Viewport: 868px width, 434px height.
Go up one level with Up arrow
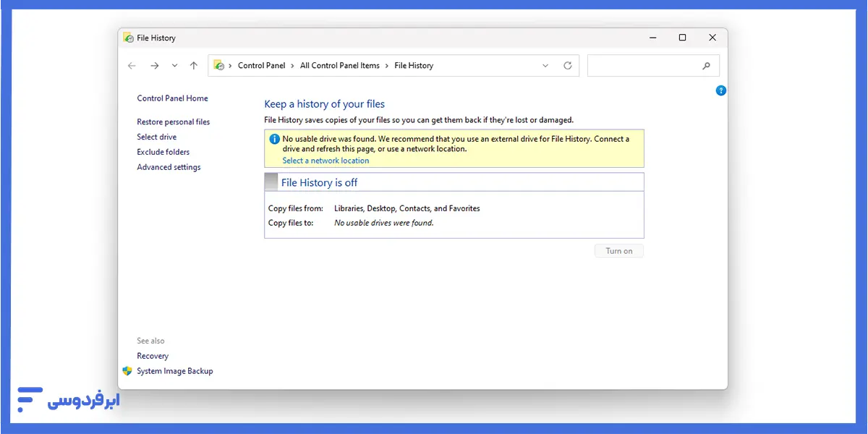coord(193,66)
